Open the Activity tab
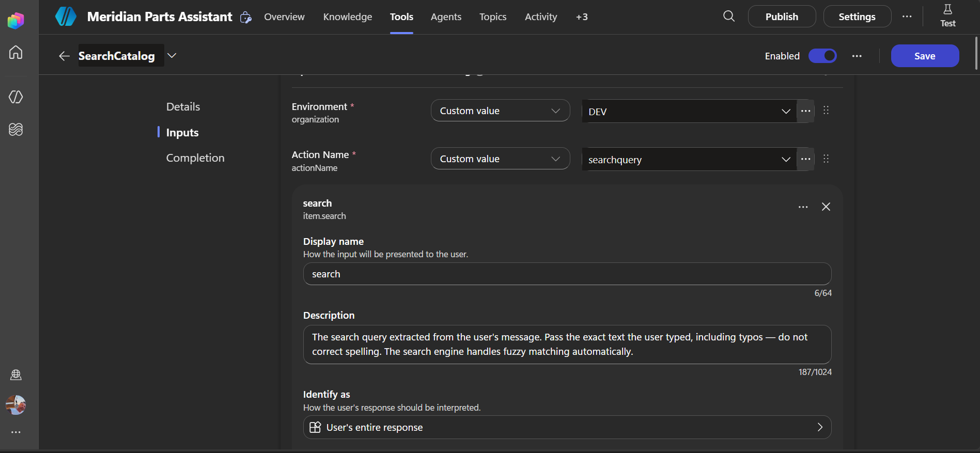980x453 pixels. tap(541, 17)
